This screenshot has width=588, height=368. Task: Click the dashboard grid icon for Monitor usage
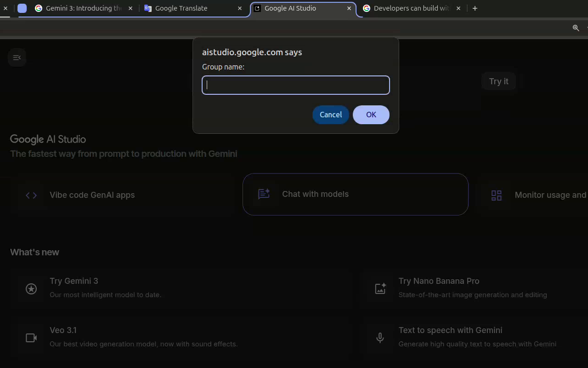click(x=497, y=195)
